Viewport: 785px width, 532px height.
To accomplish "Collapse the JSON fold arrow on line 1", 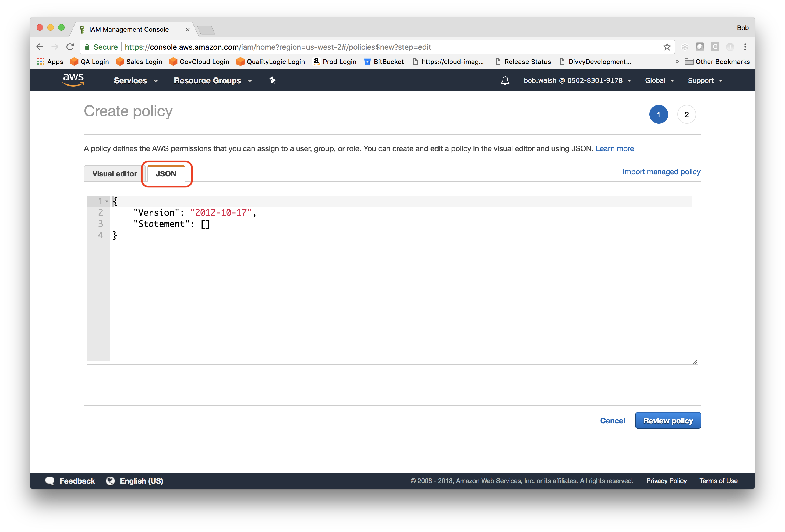I will click(x=107, y=201).
